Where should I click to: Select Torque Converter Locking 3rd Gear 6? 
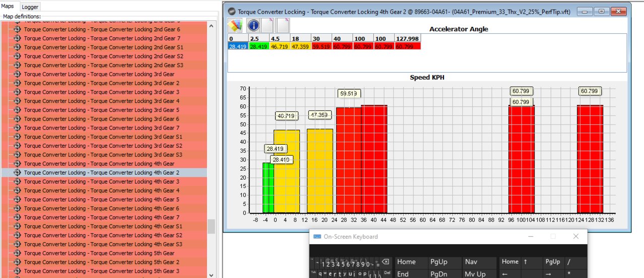point(102,119)
